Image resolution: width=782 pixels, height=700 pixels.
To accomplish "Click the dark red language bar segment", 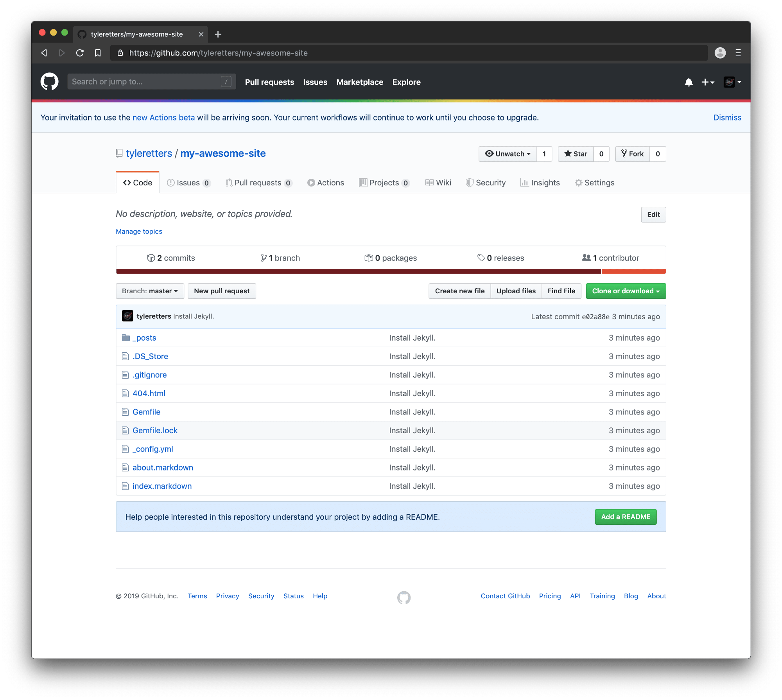I will [359, 271].
